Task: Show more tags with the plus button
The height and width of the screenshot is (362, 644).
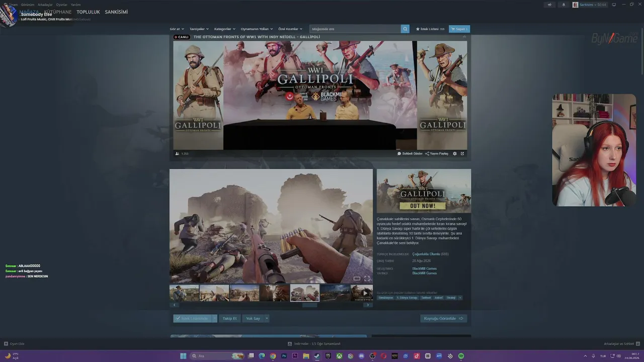Action: [x=460, y=298]
